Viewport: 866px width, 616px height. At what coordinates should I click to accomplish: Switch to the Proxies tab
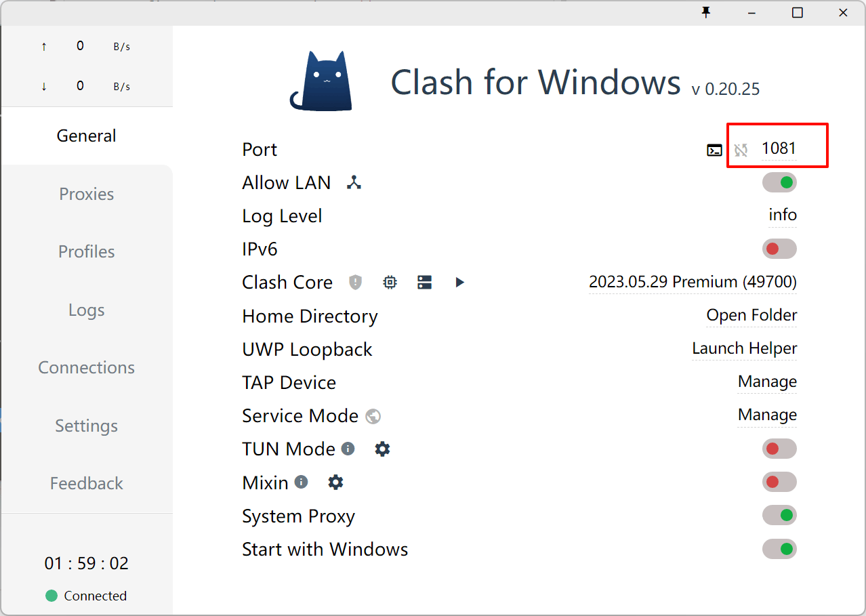tap(87, 194)
